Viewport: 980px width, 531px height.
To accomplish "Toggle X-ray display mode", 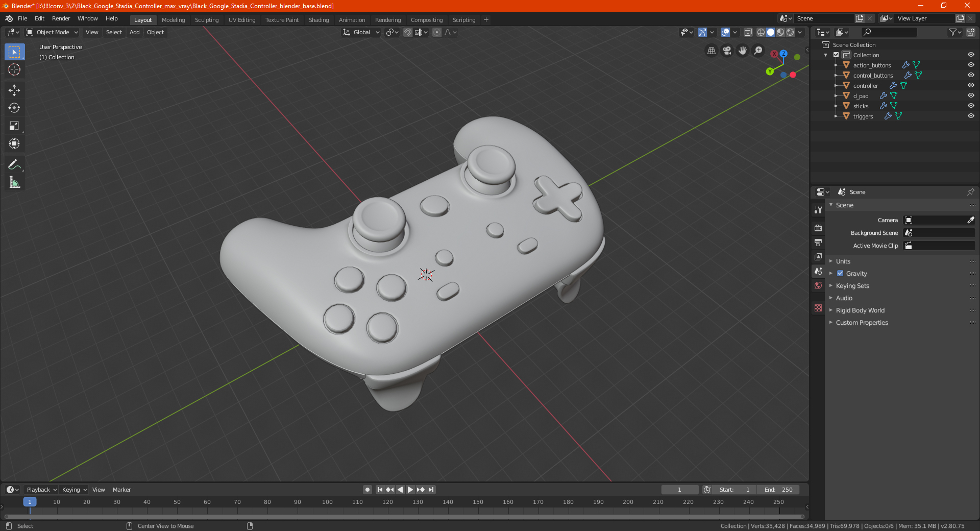I will click(748, 32).
